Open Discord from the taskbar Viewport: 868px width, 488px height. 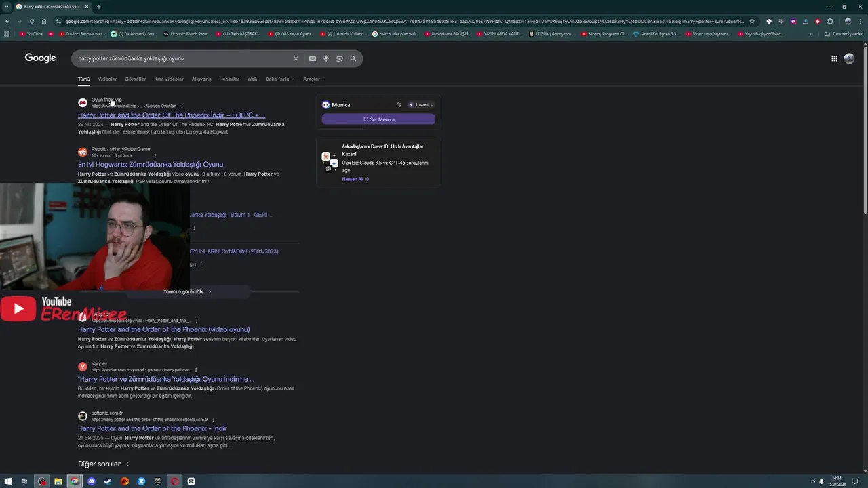pyautogui.click(x=92, y=481)
